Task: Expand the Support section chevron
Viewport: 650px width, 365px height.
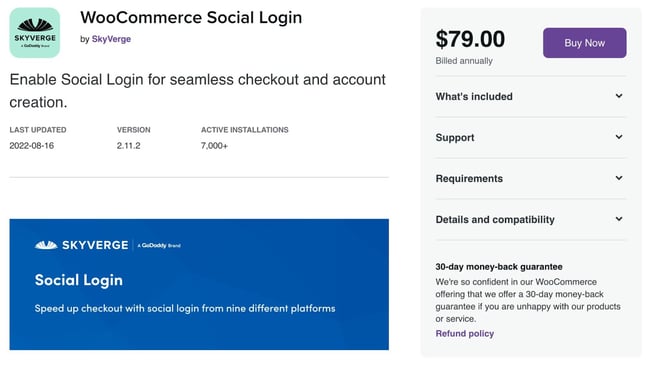Action: pyautogui.click(x=619, y=137)
